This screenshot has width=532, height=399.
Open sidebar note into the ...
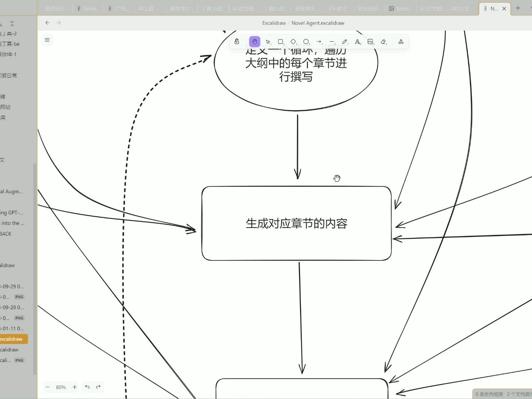[x=13, y=223]
